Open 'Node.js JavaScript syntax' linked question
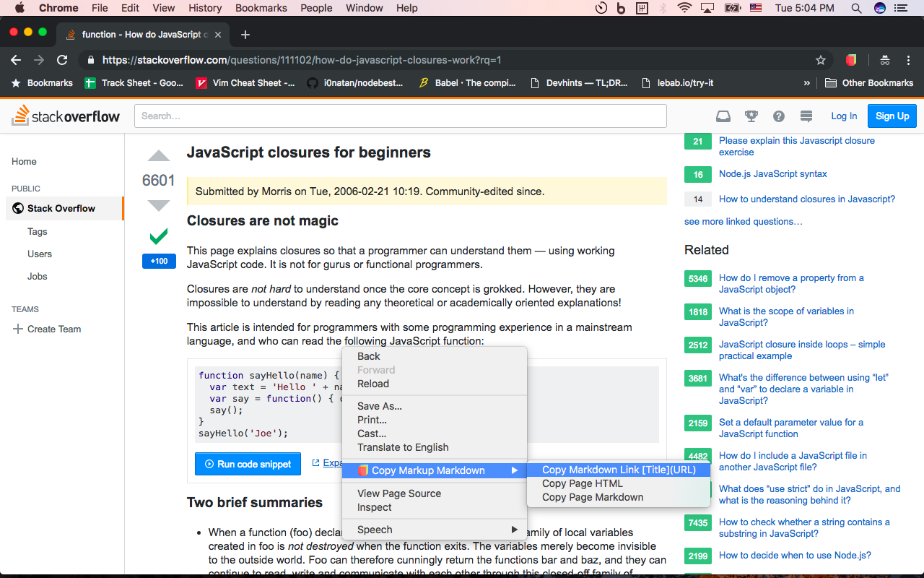 point(772,174)
